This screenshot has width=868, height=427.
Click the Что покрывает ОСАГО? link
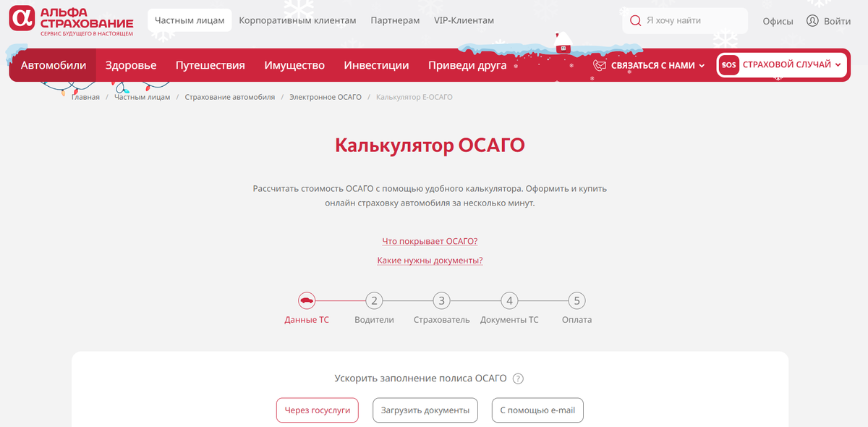pos(430,241)
